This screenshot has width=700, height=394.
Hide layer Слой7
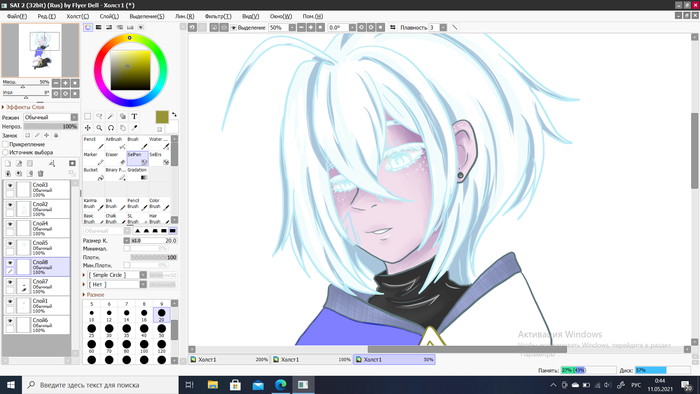click(10, 282)
